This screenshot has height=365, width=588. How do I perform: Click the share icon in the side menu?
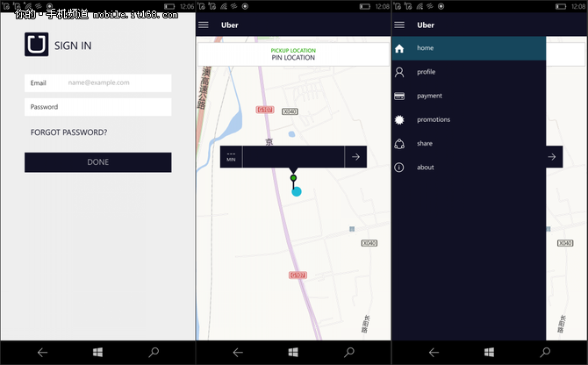400,143
